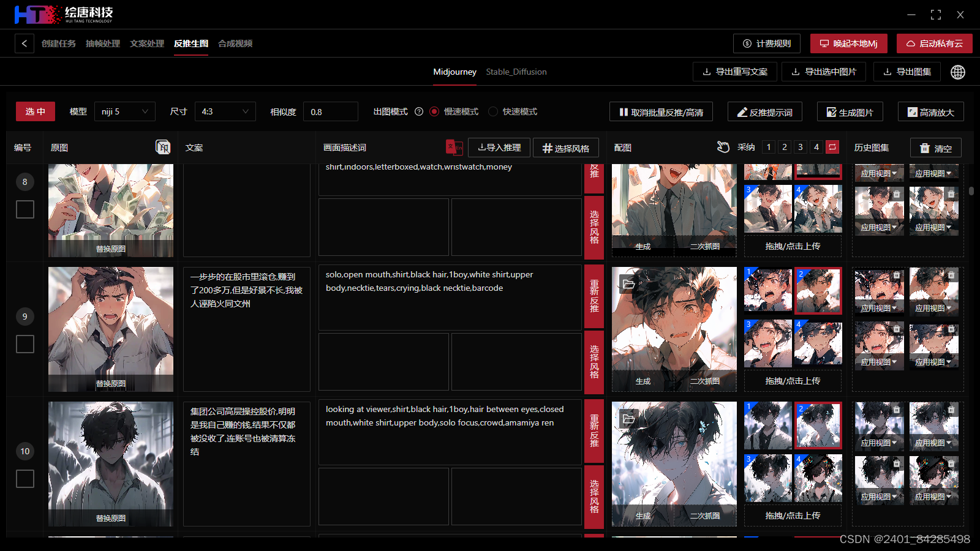Screen dimensions: 980x551
Task: Click 计费规则 button
Action: click(767, 43)
